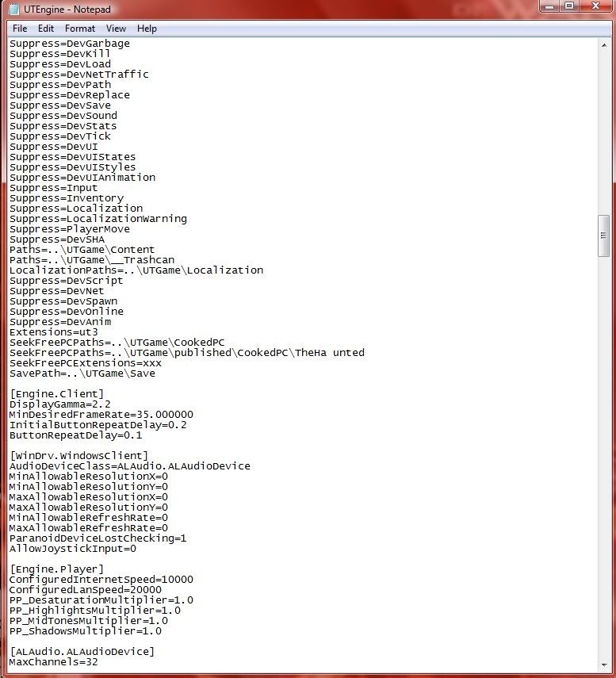Maximize the UTEngine Notepad window
Screen dimensions: 616x678
pos(569,6)
